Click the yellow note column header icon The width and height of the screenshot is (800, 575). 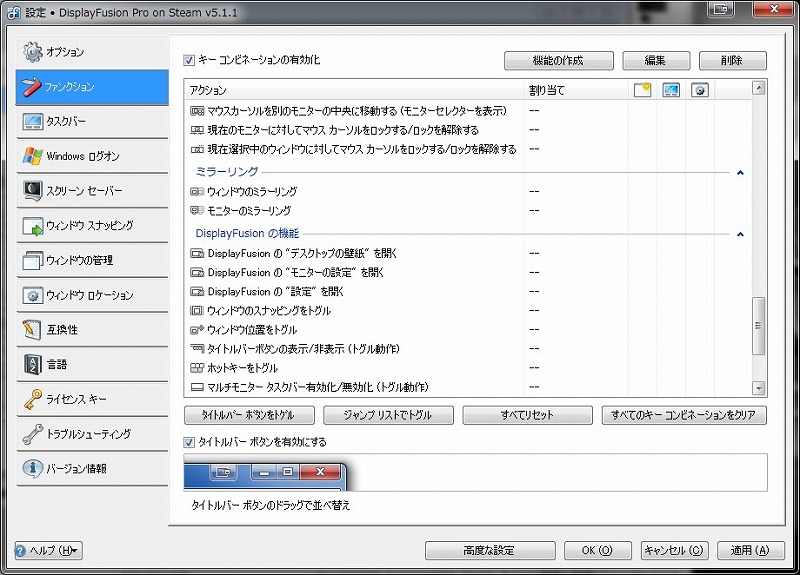tap(642, 90)
